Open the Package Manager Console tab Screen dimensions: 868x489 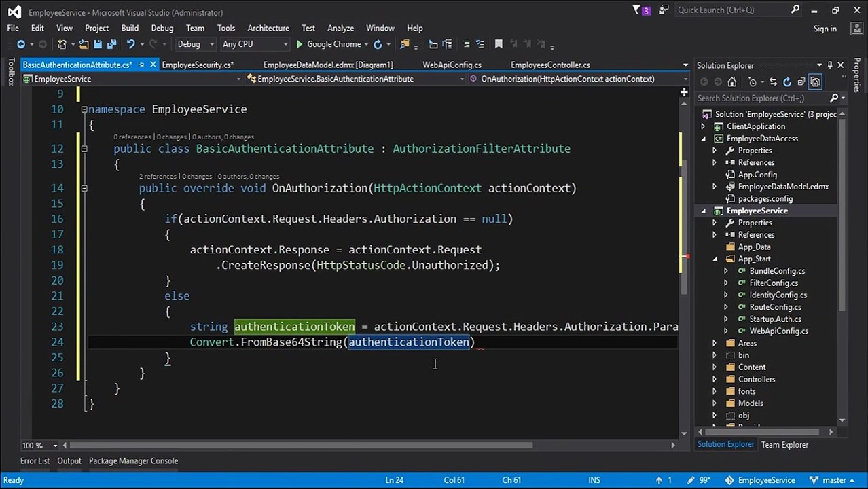(x=133, y=461)
